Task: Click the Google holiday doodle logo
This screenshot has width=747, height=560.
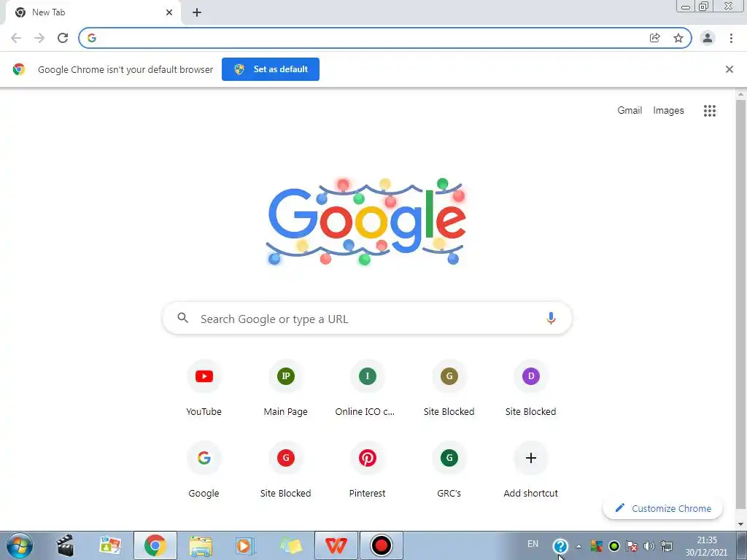Action: click(366, 222)
